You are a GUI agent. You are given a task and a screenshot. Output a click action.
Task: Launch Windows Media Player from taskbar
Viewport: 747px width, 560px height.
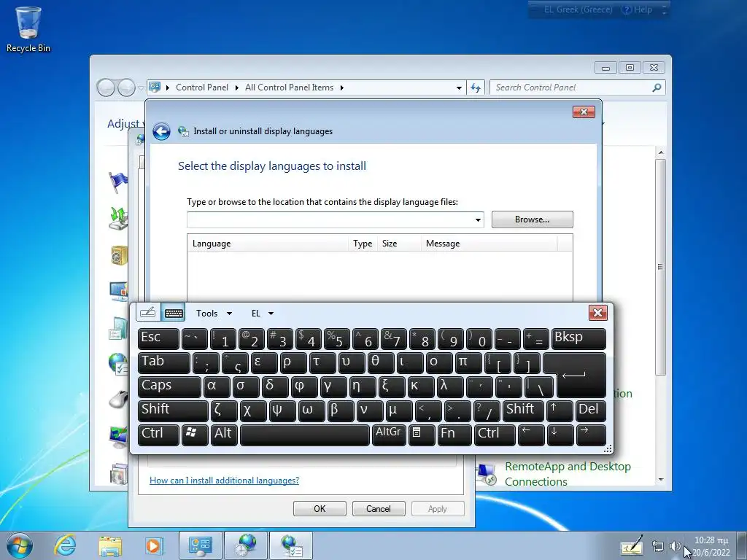pyautogui.click(x=155, y=545)
